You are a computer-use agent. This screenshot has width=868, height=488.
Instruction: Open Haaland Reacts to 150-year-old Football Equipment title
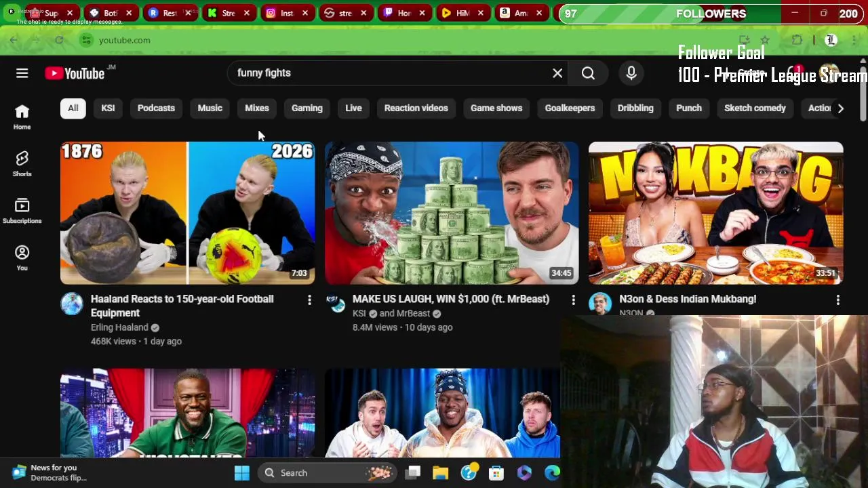coord(182,306)
